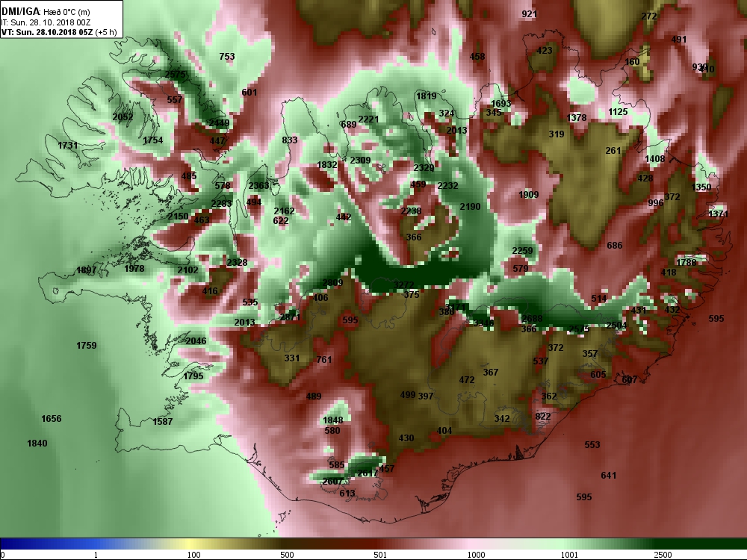Viewport: 747px width, 560px height.
Task: Click the map value 2259
Action: tap(523, 251)
